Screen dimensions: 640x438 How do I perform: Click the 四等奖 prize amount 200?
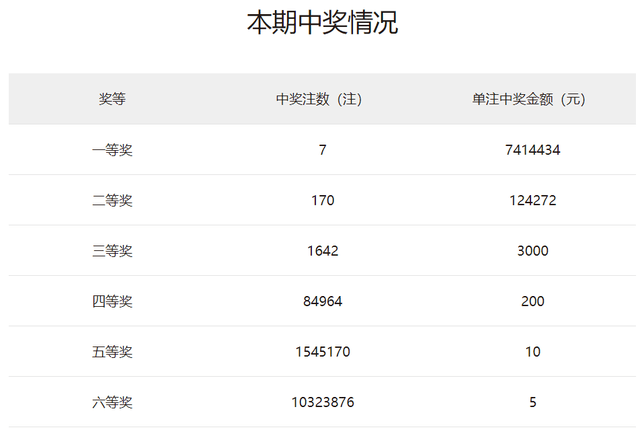click(x=532, y=301)
